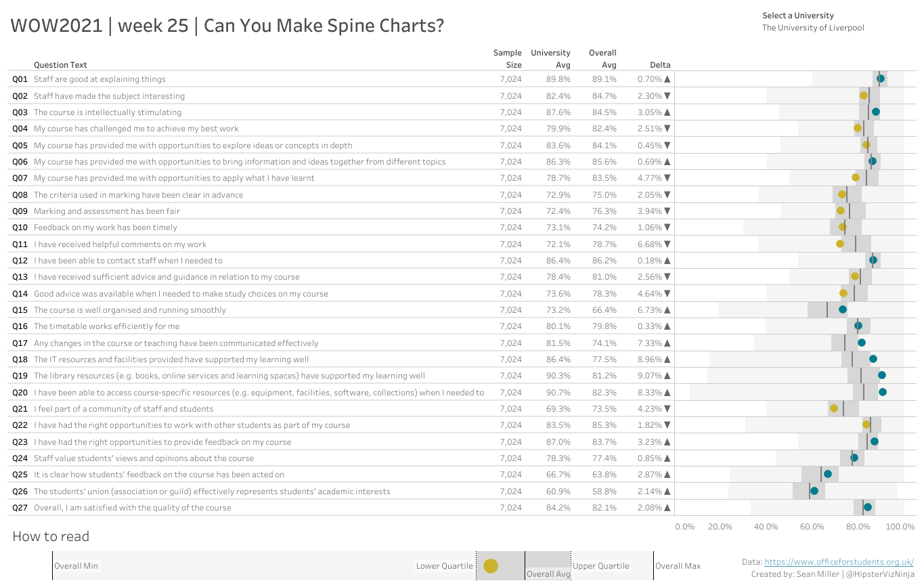The height and width of the screenshot is (587, 924).
Task: Click the Q21 yellow dot marker
Action: click(834, 408)
